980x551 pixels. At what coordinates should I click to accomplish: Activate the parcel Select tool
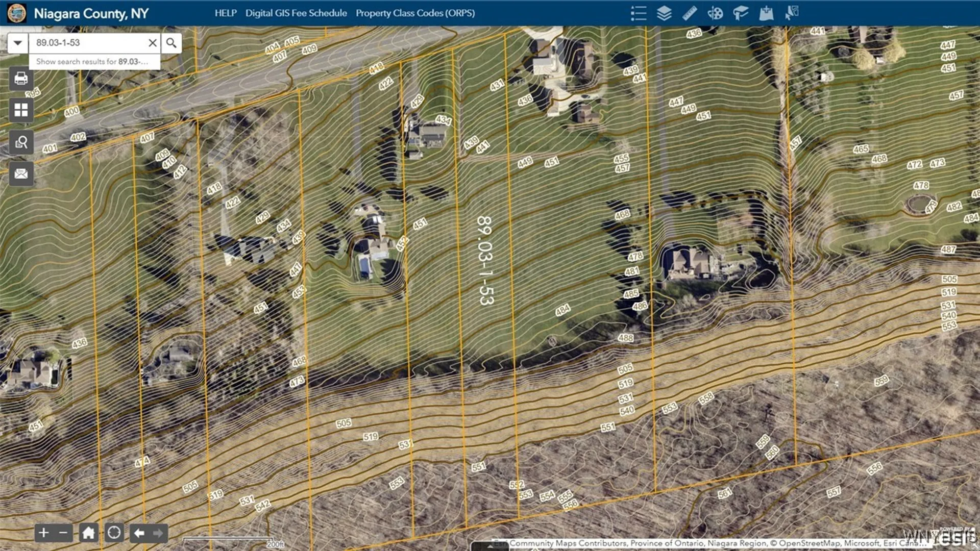point(791,13)
